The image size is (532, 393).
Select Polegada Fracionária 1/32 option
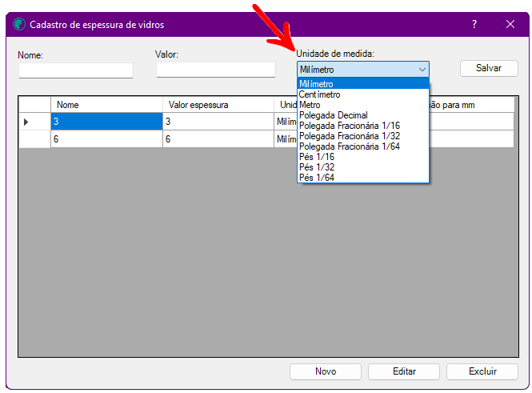(x=363, y=136)
